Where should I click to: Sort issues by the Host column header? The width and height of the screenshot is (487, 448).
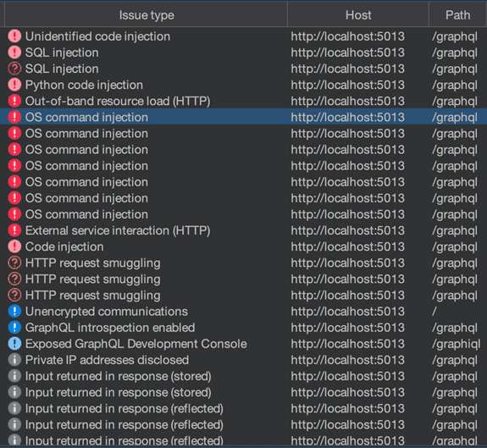point(358,15)
